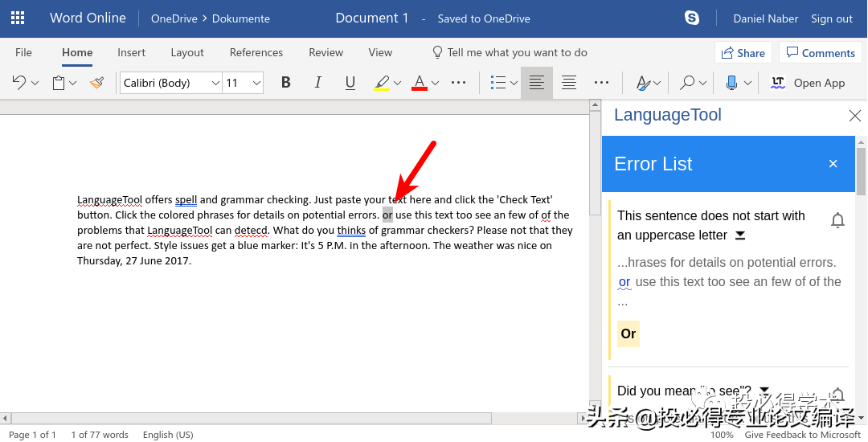Select the Format Painter brush icon

(x=97, y=83)
